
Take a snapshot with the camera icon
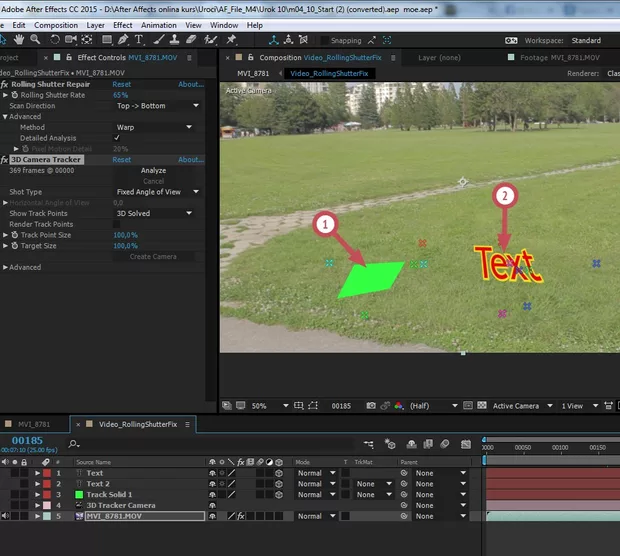point(371,406)
